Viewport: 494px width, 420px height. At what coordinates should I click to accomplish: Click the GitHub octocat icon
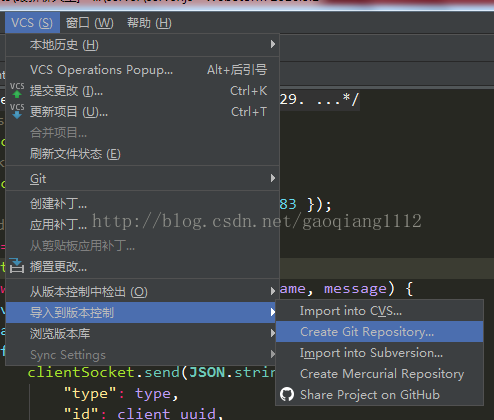pyautogui.click(x=287, y=394)
